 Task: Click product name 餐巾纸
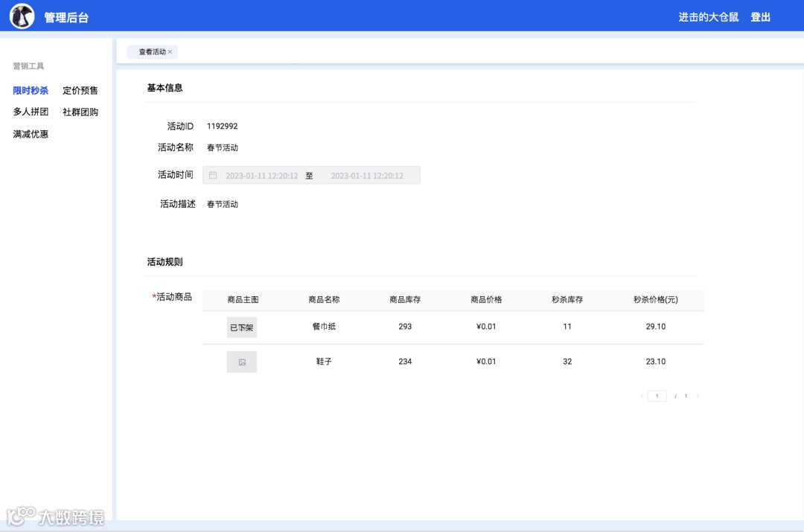tap(324, 327)
